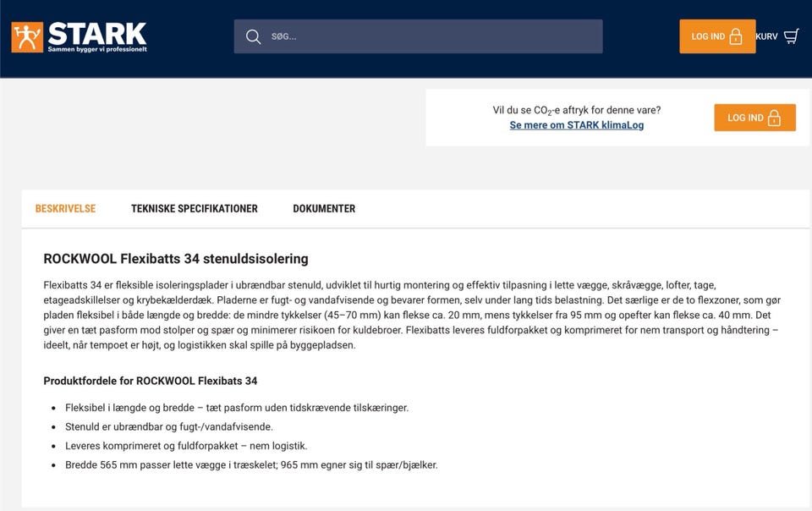812x511 pixels.
Task: Click the Sammen bygger vi professionelt tagline
Action: [x=97, y=49]
